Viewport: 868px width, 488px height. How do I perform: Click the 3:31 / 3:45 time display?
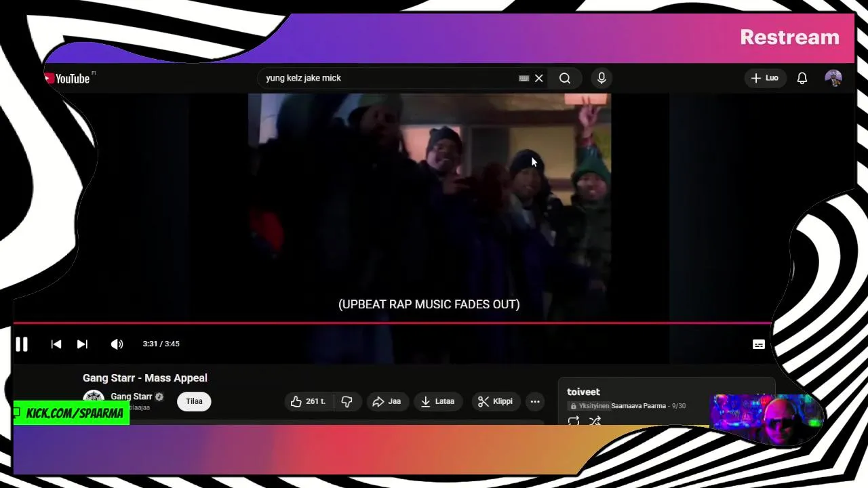click(x=161, y=344)
